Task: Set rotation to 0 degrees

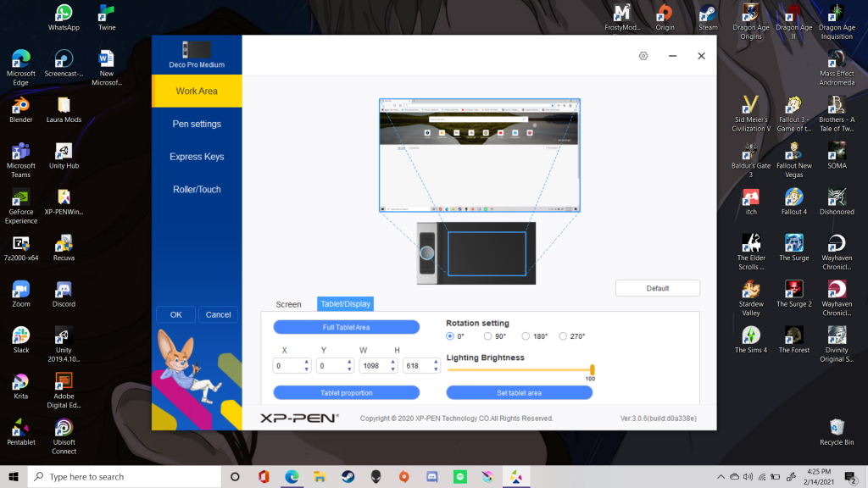Action: (x=450, y=335)
